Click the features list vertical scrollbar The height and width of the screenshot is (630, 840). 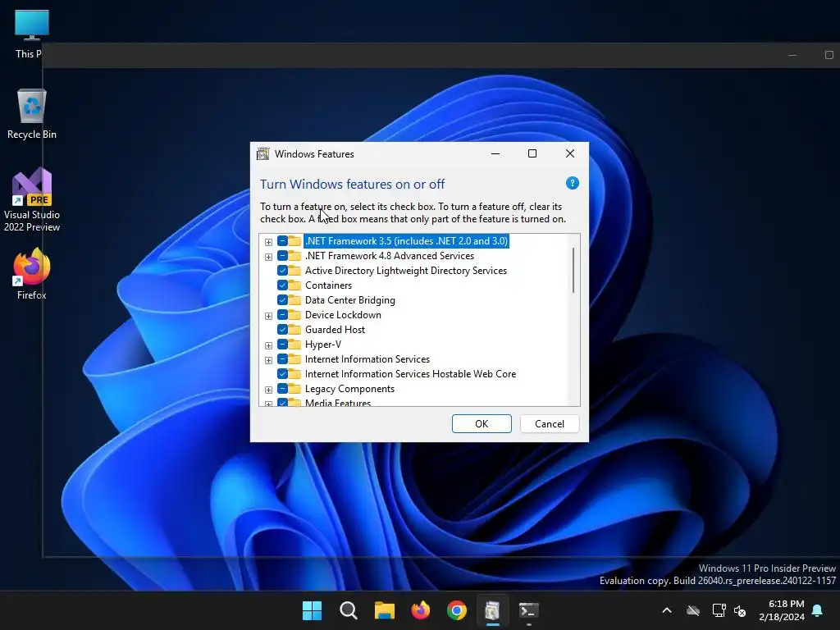pos(573,270)
